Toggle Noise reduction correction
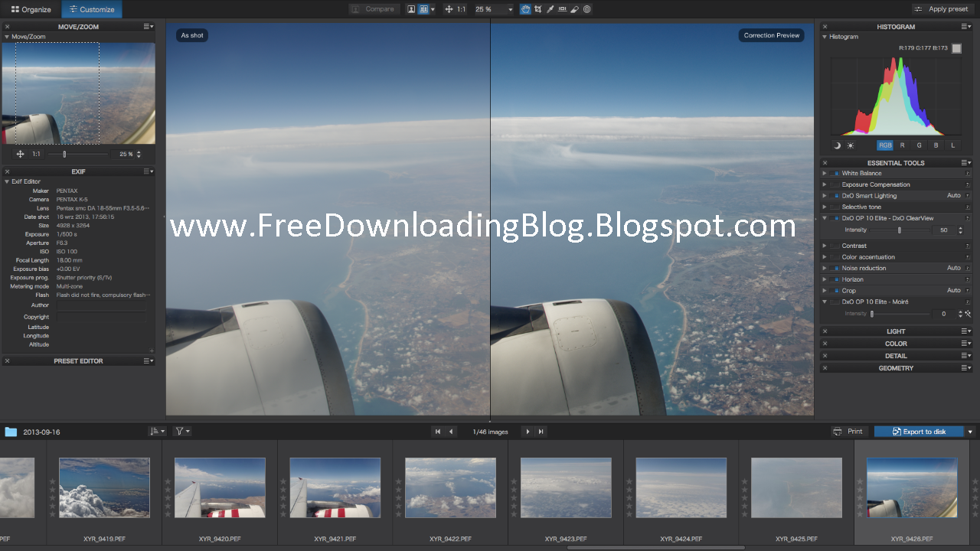 (835, 268)
